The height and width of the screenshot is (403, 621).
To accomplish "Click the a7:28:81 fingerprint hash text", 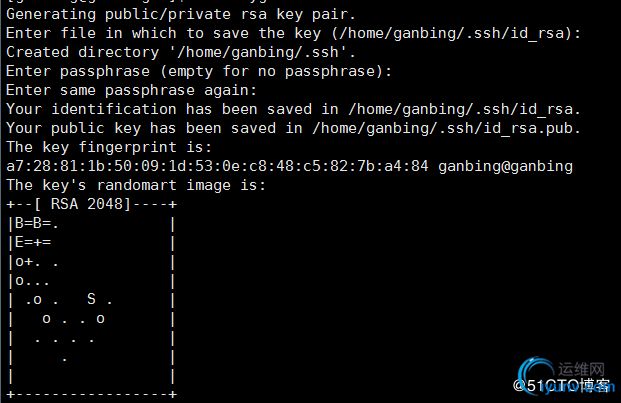I will pos(216,166).
